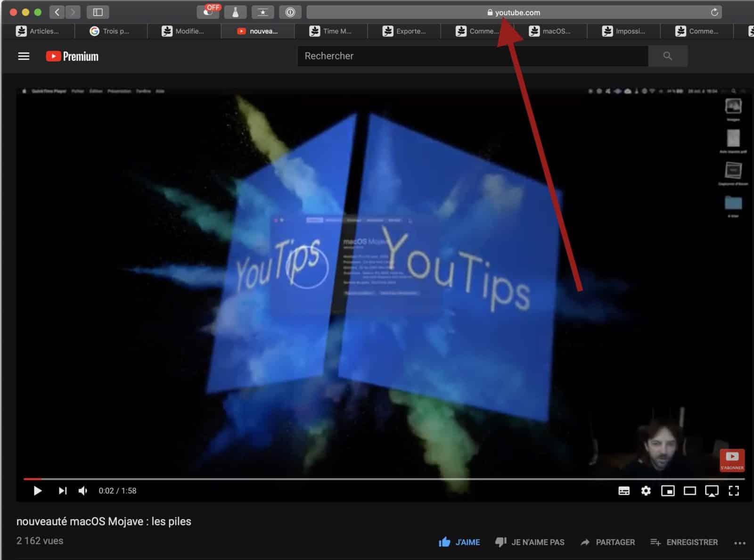Save the video with ENREGISTRER
The image size is (754, 560).
(x=684, y=542)
